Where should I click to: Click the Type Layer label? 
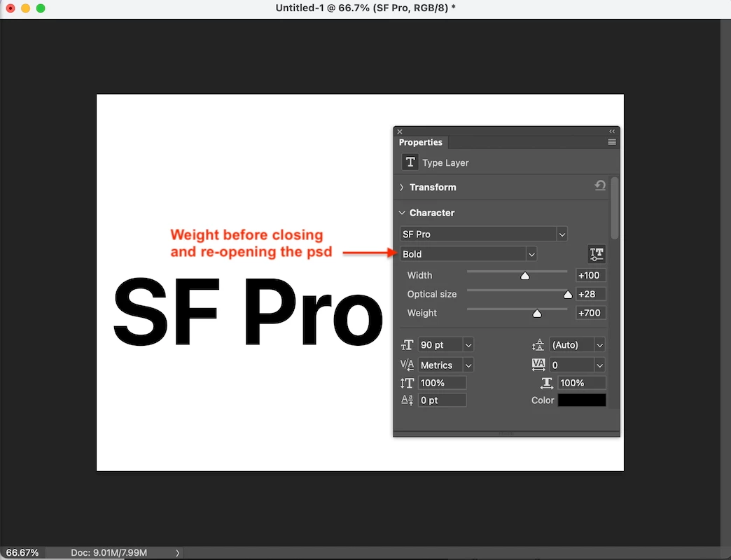click(445, 162)
